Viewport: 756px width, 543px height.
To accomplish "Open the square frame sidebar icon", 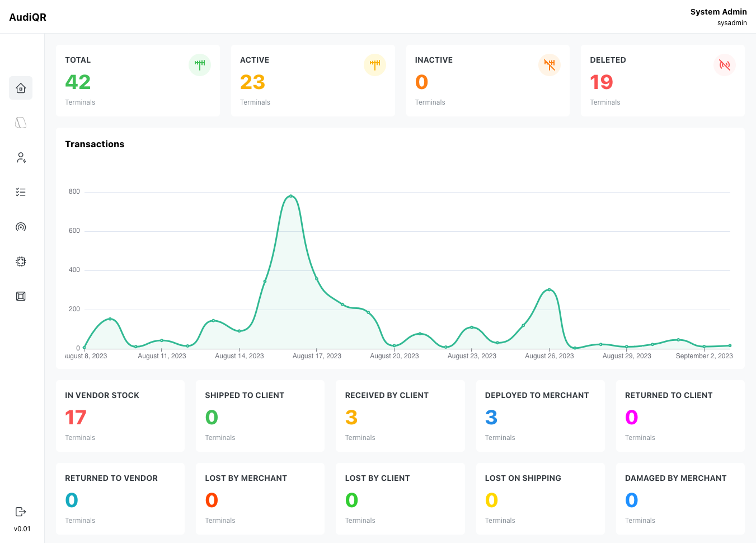I will (x=21, y=296).
